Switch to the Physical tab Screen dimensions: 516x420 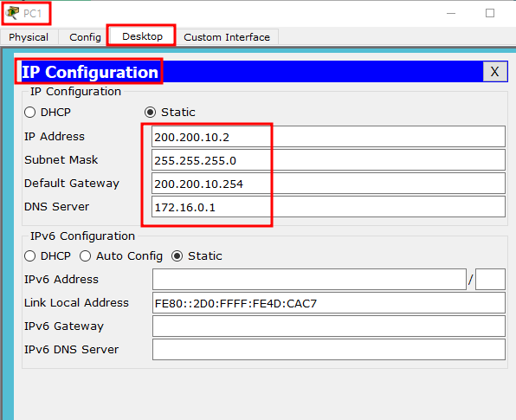click(29, 37)
